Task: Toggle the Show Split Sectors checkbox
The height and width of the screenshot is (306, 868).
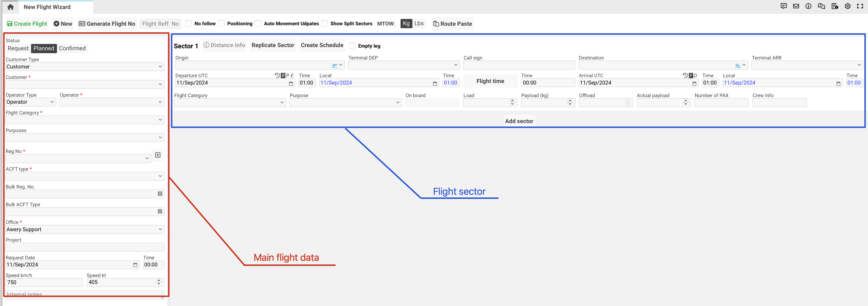Action: [324, 23]
